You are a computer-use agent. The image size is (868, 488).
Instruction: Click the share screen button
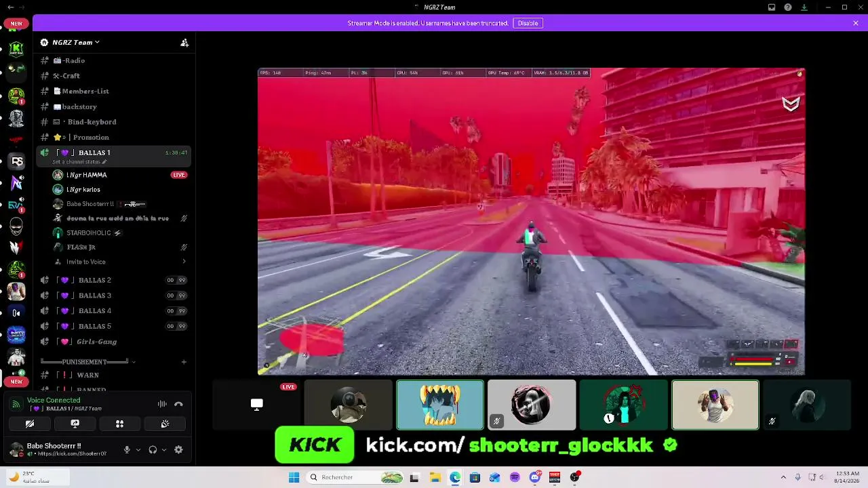point(75,424)
